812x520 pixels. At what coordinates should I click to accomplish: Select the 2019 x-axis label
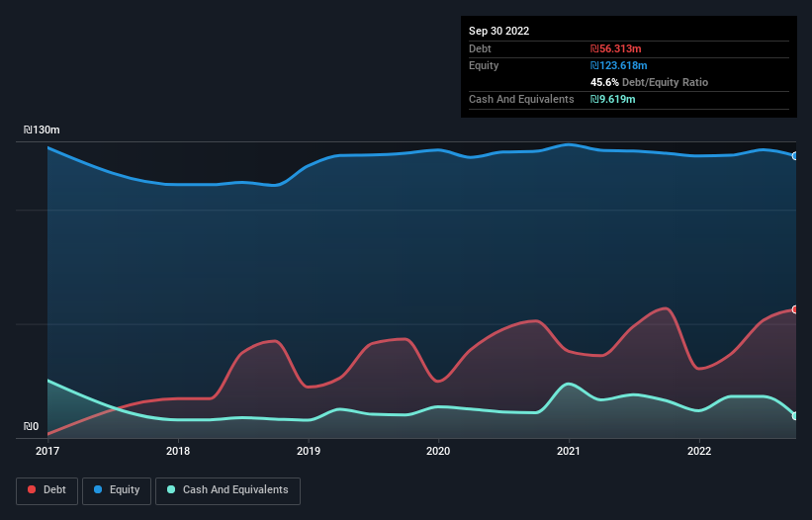tap(309, 451)
